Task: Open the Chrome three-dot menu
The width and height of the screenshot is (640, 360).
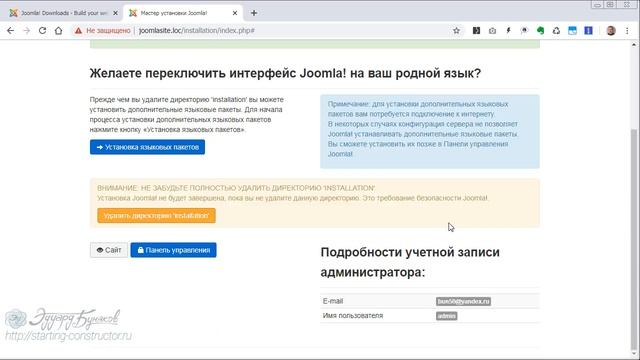Action: [627, 31]
